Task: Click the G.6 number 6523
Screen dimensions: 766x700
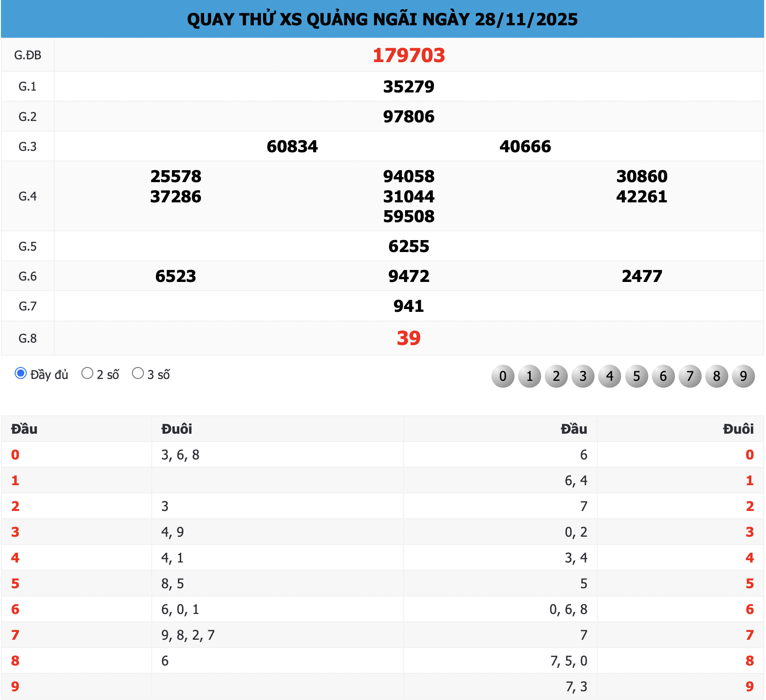Action: click(x=176, y=276)
